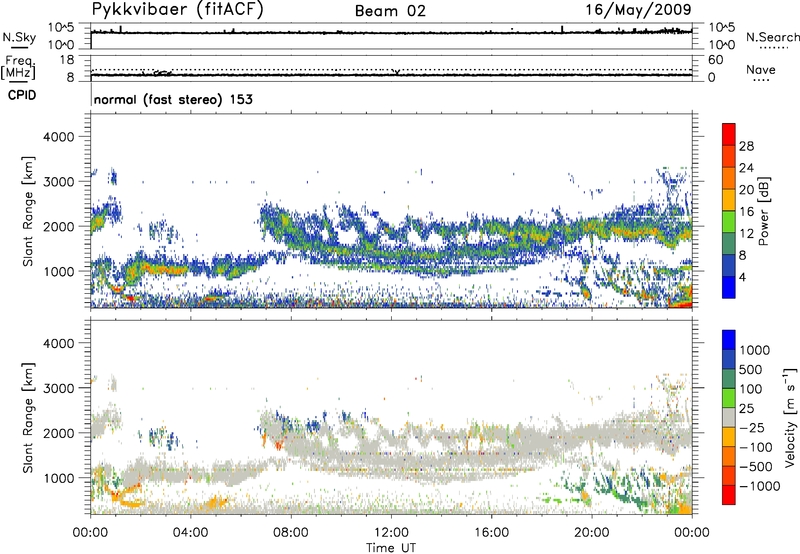Screen dimensions: 800x554
Task: Click the Pykkvibaer (fitACF) title
Action: (177, 9)
